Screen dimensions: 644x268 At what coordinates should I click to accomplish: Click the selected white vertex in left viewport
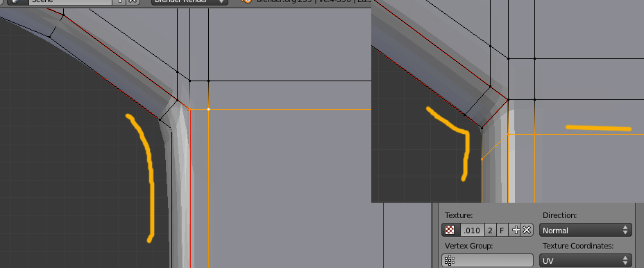coord(209,109)
